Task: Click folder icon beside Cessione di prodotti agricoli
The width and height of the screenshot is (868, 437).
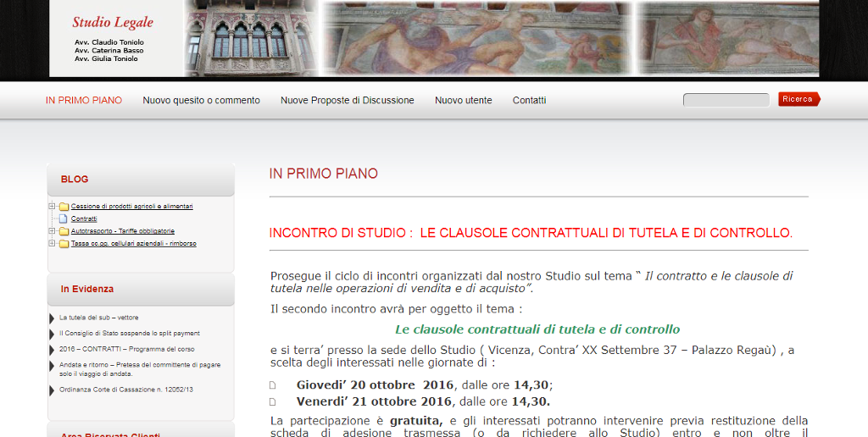Action: 64,207
